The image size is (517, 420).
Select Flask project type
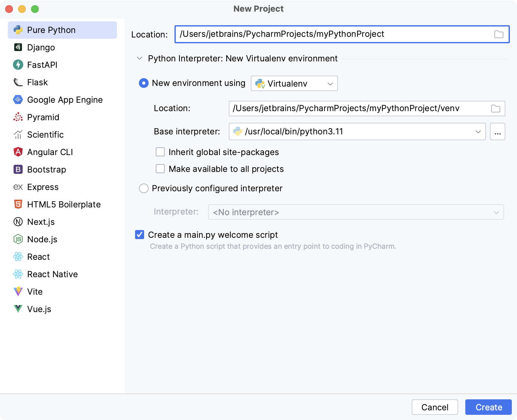pos(62,82)
